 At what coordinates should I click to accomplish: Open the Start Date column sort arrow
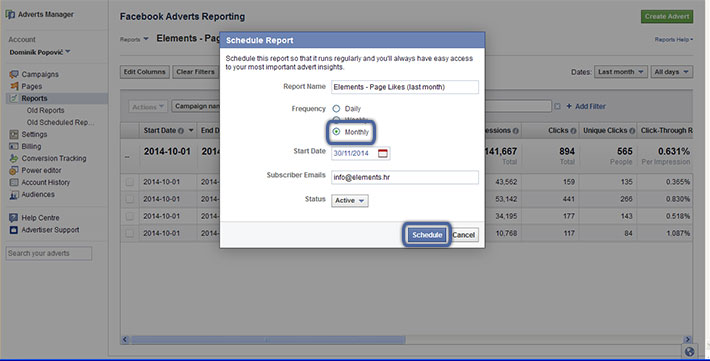pos(191,130)
